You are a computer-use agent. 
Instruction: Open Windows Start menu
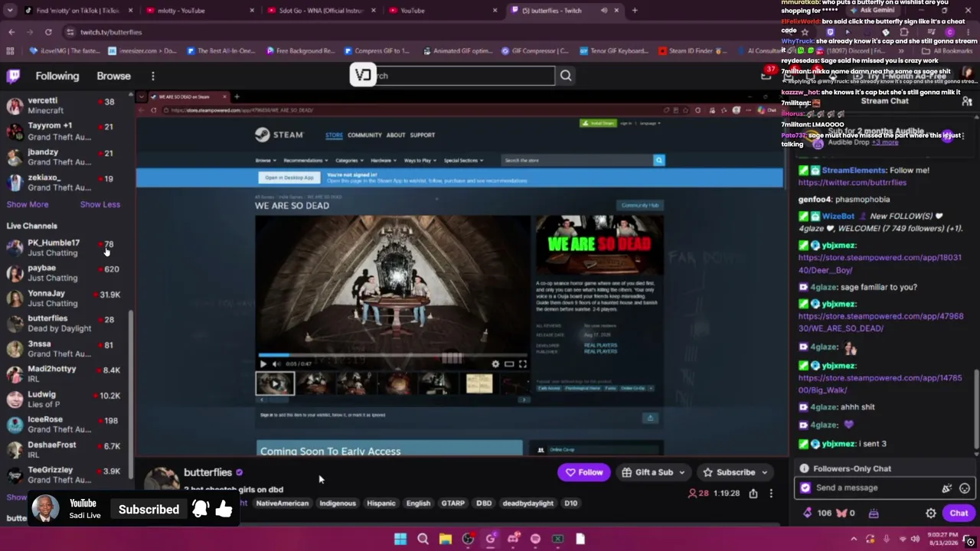400,539
